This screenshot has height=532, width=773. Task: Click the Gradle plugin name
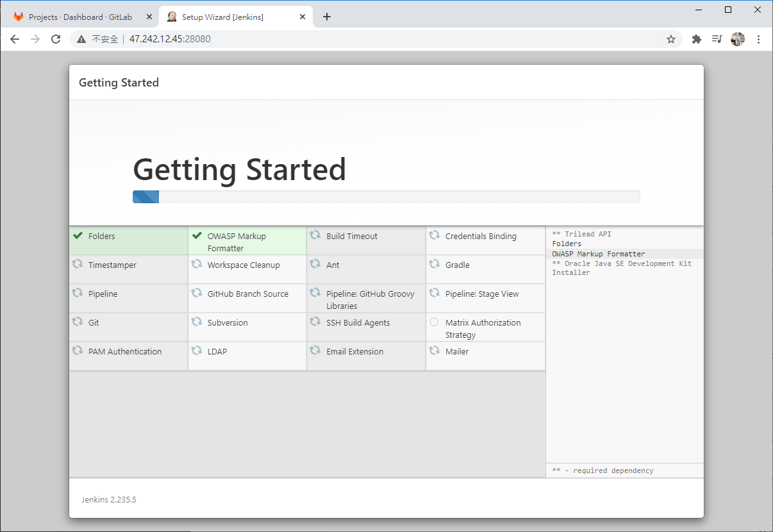(458, 265)
